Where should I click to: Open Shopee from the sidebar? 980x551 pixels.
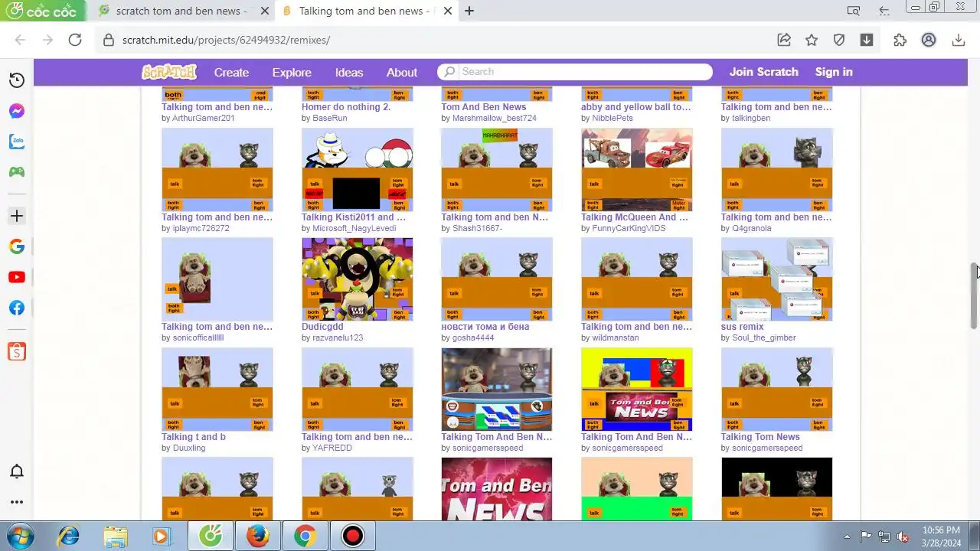pos(17,352)
